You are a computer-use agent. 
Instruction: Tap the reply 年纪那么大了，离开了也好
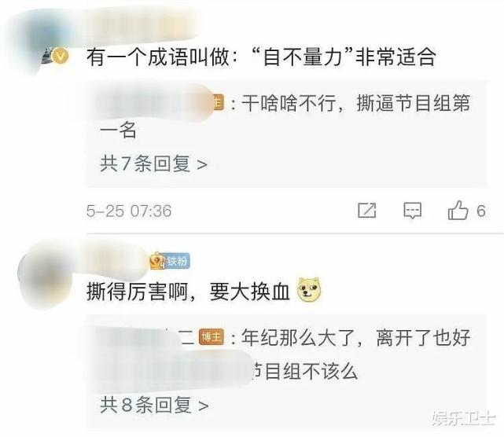coord(356,338)
